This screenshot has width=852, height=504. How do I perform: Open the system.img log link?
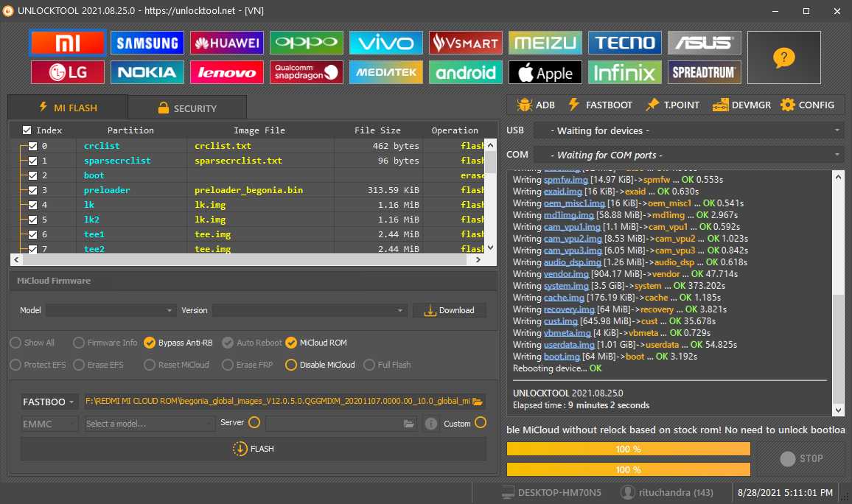(x=566, y=286)
